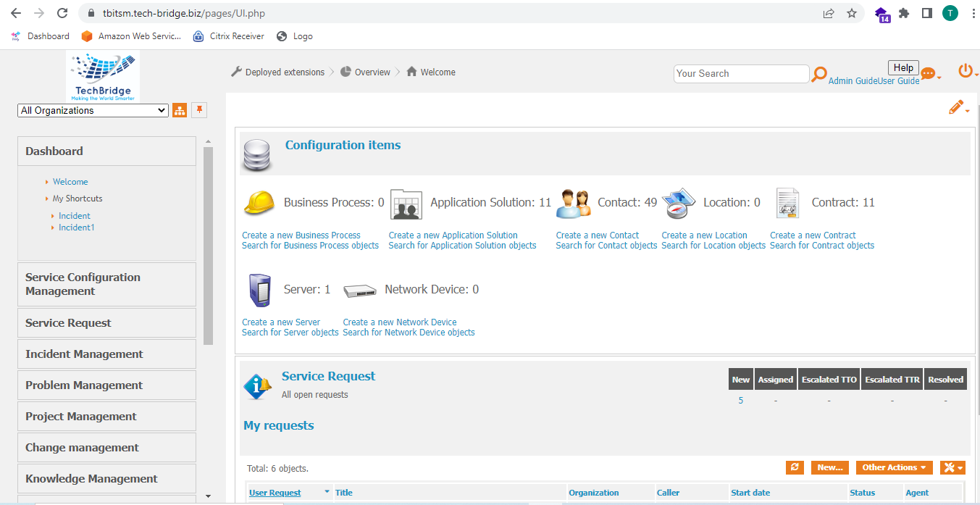
Task: Click the Service Request info icon
Action: [x=257, y=386]
